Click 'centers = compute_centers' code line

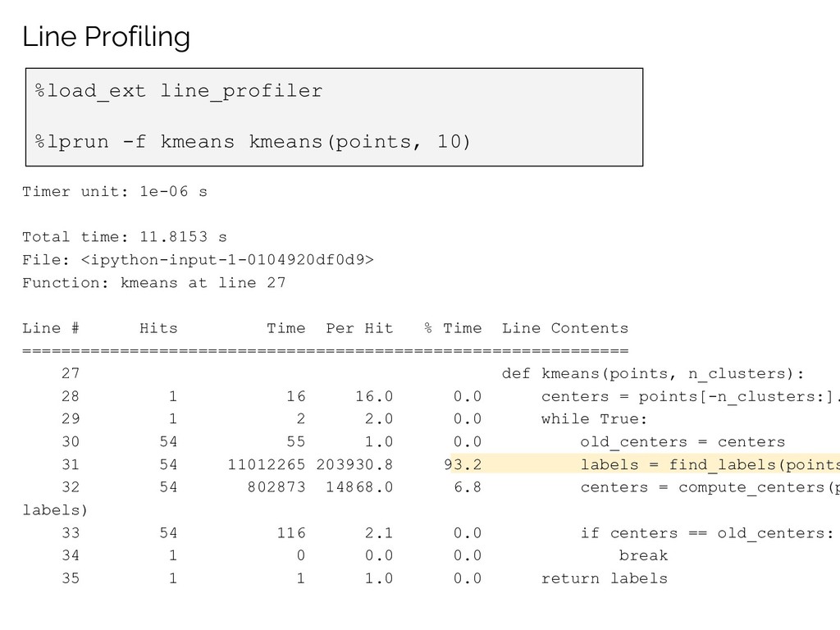click(710, 488)
